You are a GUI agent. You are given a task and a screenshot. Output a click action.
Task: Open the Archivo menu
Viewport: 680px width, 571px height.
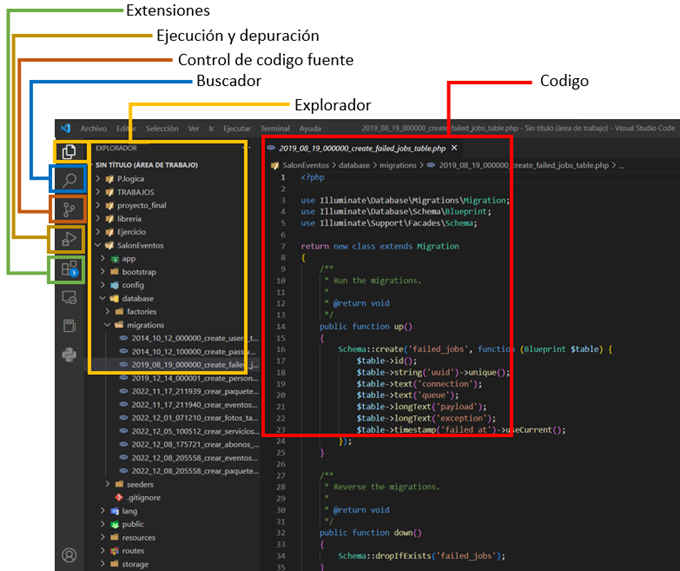click(x=93, y=128)
